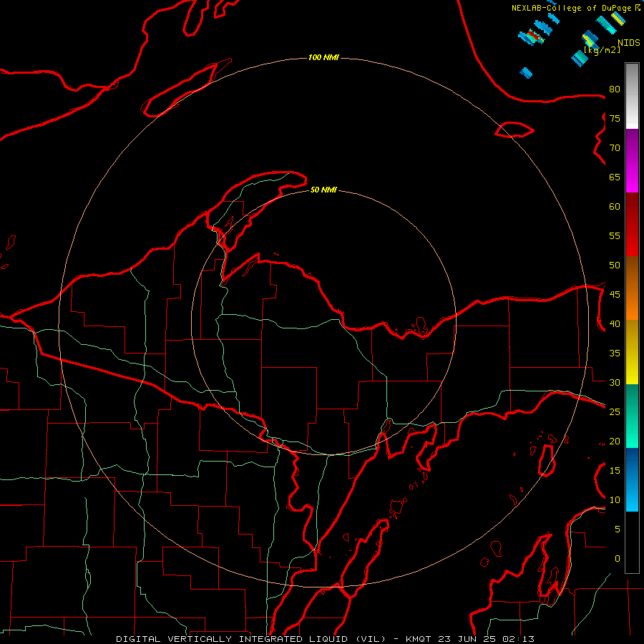Click the NIDS label

pos(628,42)
